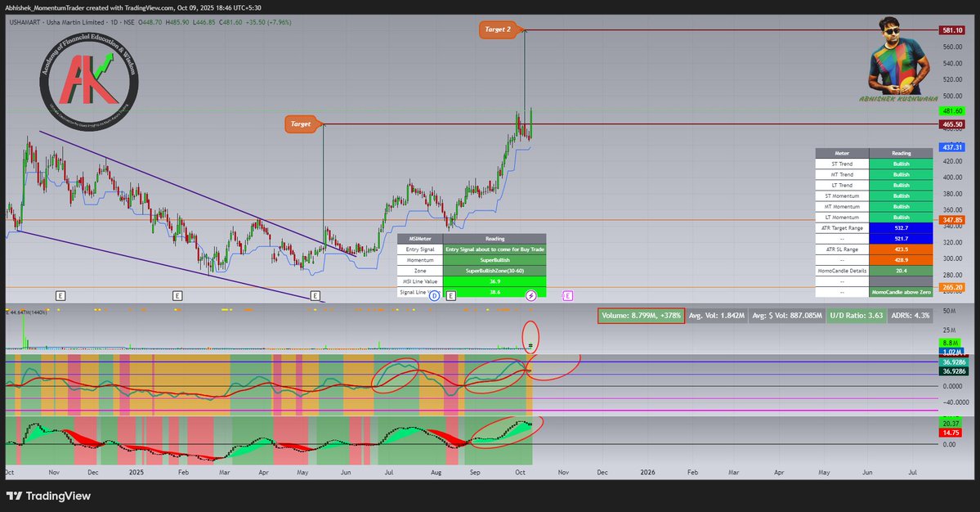Click the MomoCandle Details value 20.4

point(901,271)
